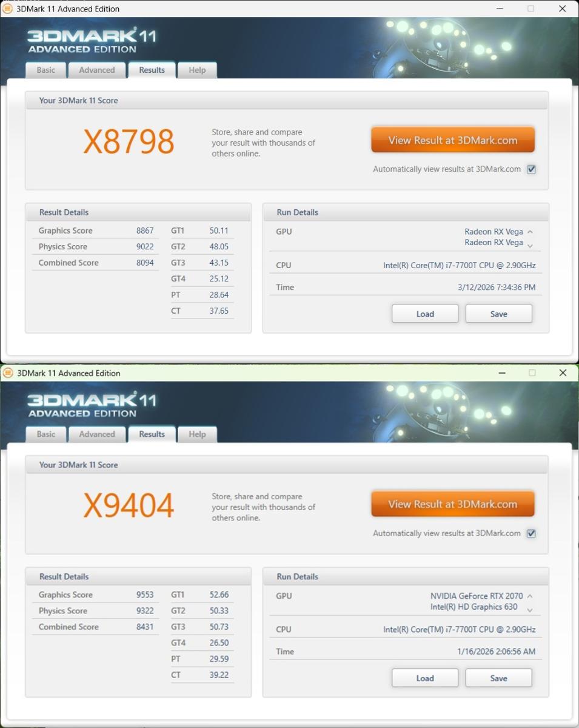Click down chevron next to Intel HD Graphics 630
This screenshot has height=728, width=579.
530,610
